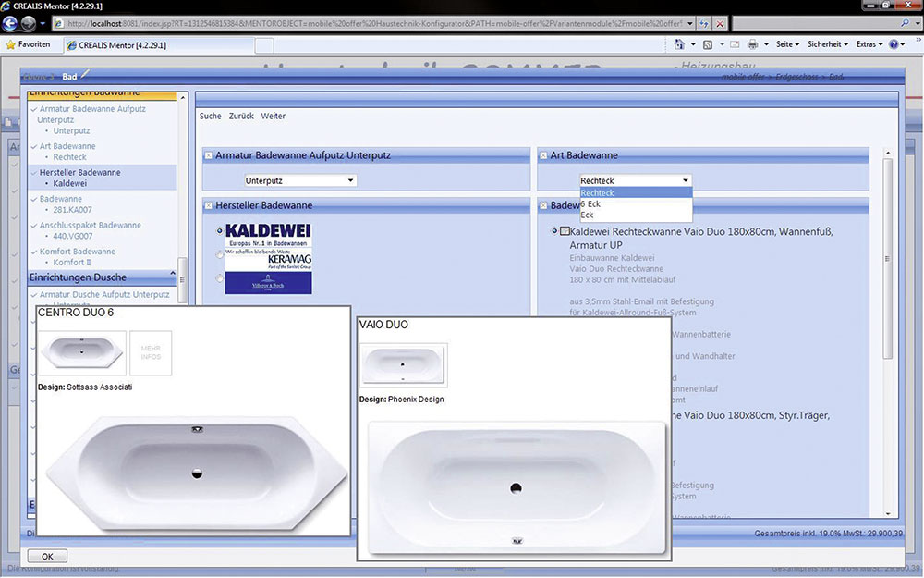This screenshot has width=924, height=578.
Task: Click the Vaio Duo small thumbnail
Action: (403, 365)
